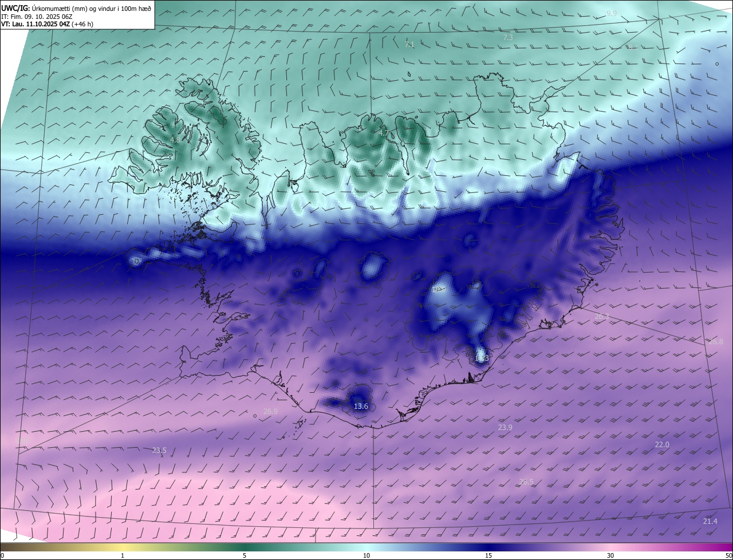733x560 pixels.
Task: Click the 26.8 value on the map
Action: click(x=716, y=342)
